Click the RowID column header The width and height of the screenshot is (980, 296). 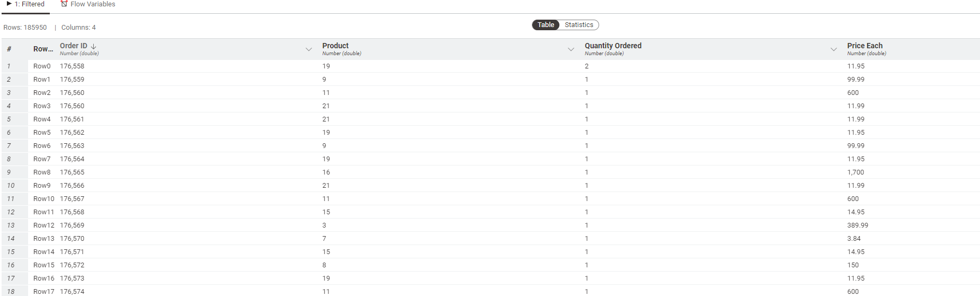43,49
